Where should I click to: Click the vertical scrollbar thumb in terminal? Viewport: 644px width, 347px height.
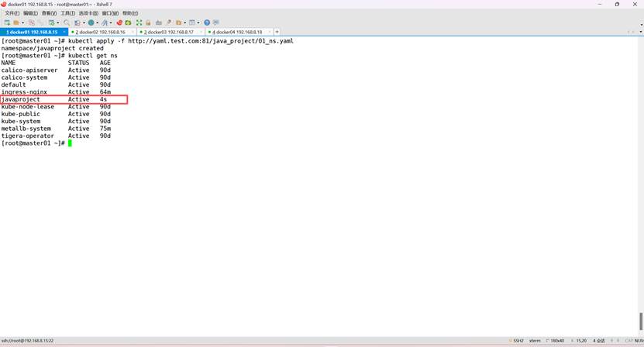click(x=641, y=321)
